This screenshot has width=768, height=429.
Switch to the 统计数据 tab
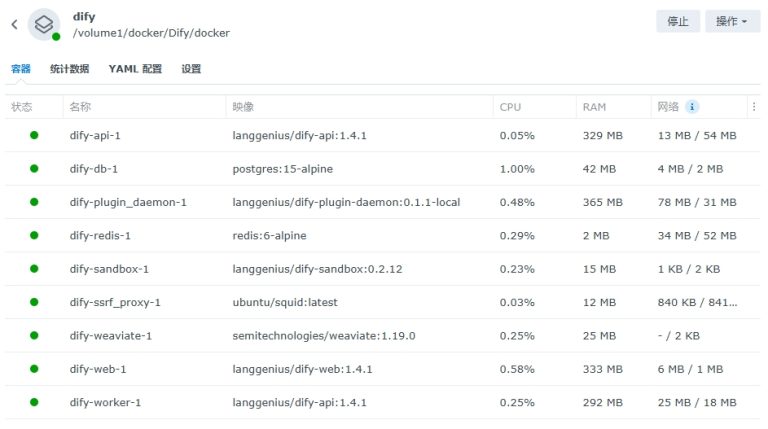(70, 69)
